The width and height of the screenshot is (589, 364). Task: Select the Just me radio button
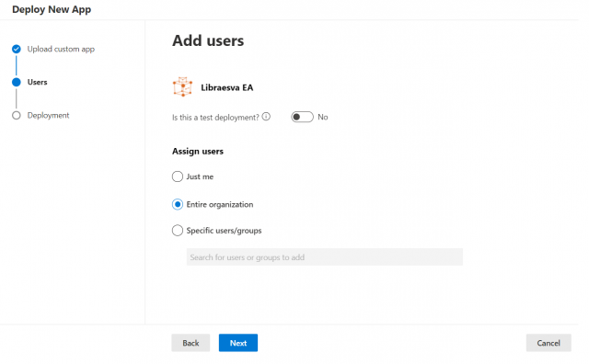click(x=178, y=176)
